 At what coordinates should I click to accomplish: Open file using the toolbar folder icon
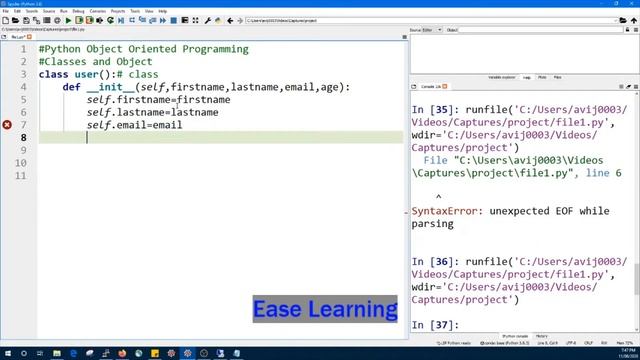(x=16, y=20)
